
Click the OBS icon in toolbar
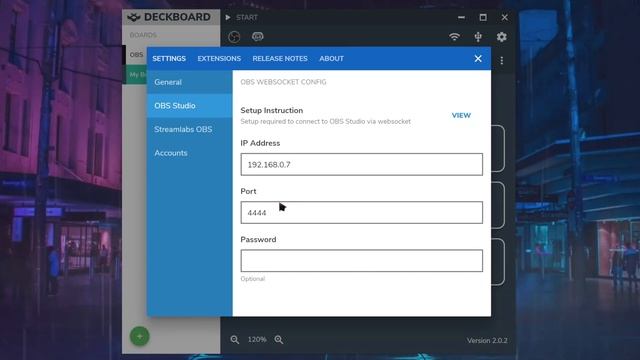click(x=234, y=37)
